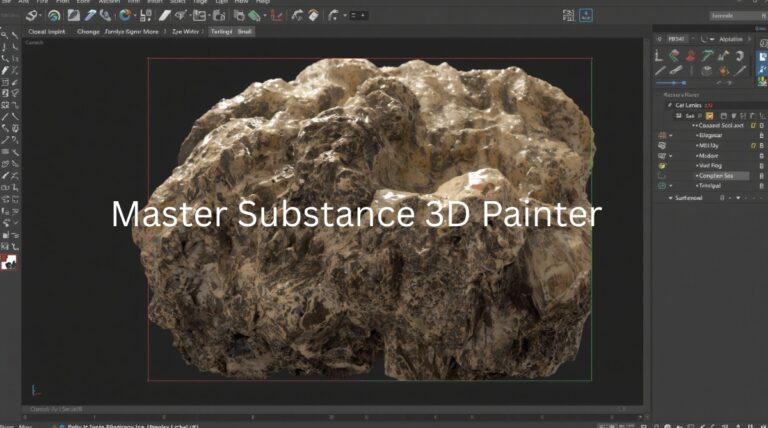Click the lock icon on Trinsigal row

761,186
